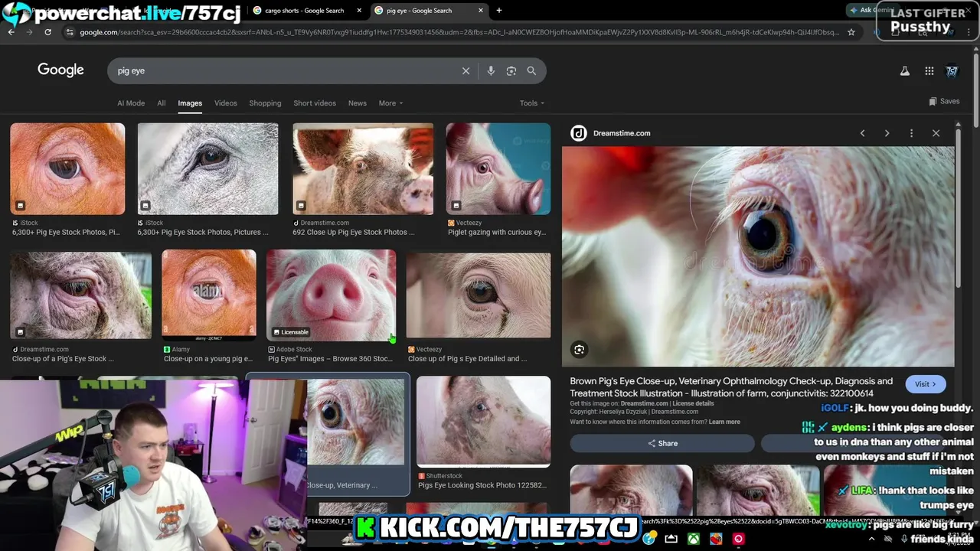This screenshot has height=551, width=980.
Task: Open Shutterstock Pigs Eye Looking thumbnail
Action: 483,421
